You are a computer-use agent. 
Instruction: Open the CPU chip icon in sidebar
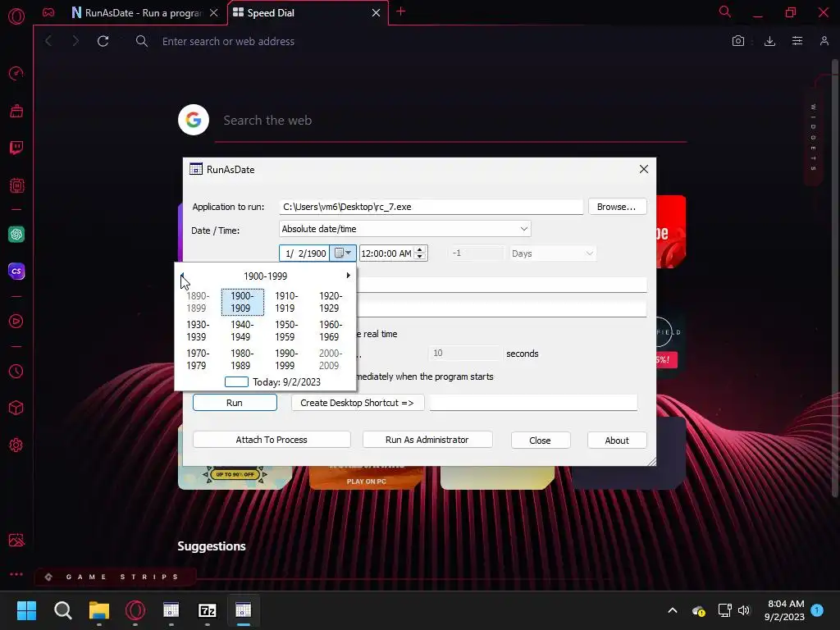pos(16,186)
